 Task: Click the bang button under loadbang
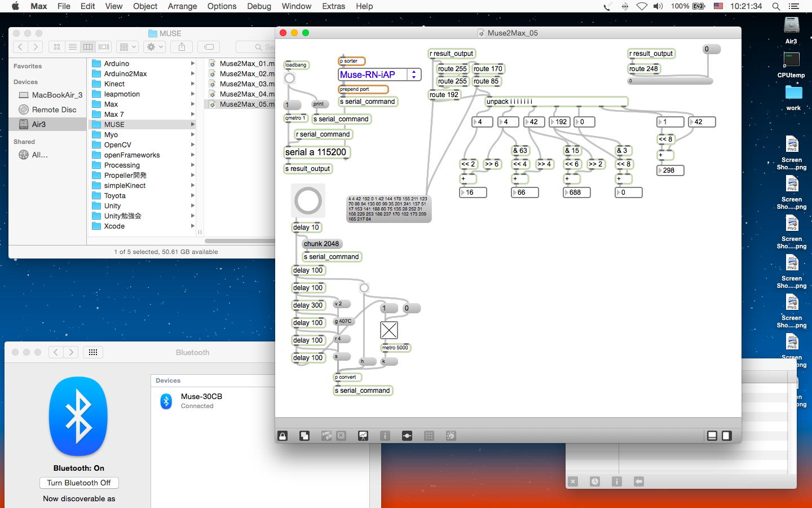290,78
